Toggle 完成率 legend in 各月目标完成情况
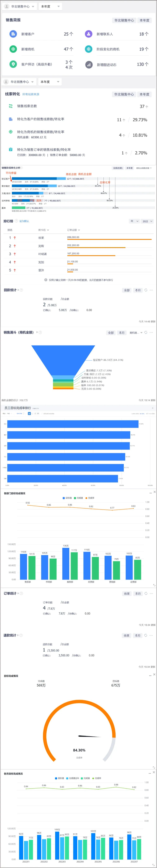 click(x=97, y=778)
